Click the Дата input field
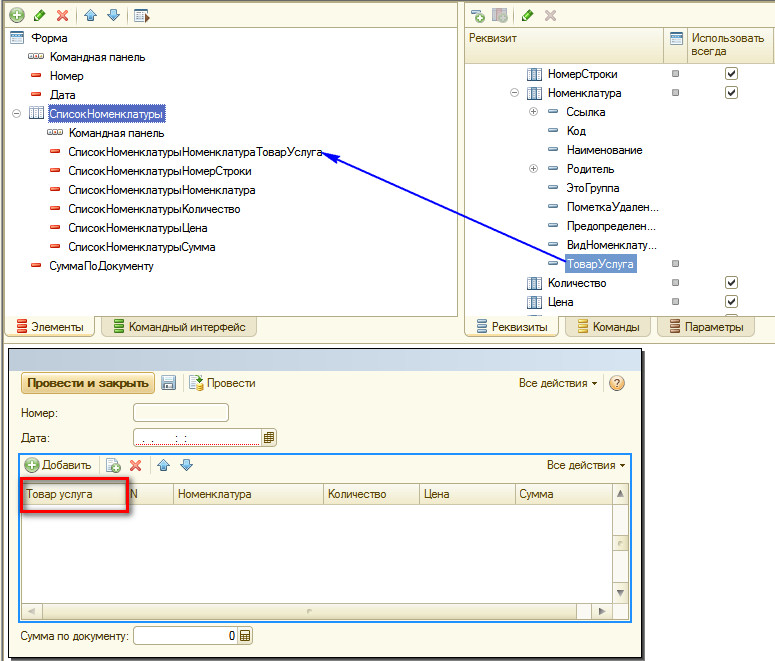The height and width of the screenshot is (661, 775). click(x=198, y=438)
